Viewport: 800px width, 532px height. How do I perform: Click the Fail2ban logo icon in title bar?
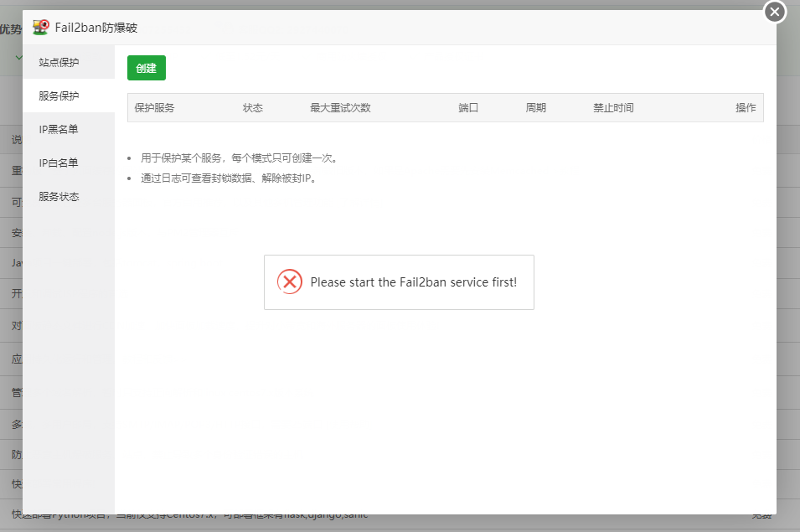[x=40, y=28]
